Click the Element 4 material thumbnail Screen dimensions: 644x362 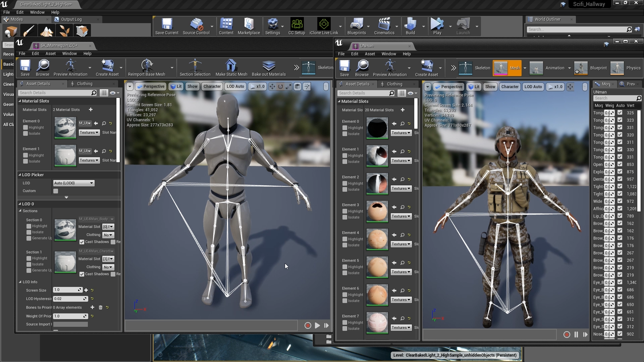click(x=377, y=239)
